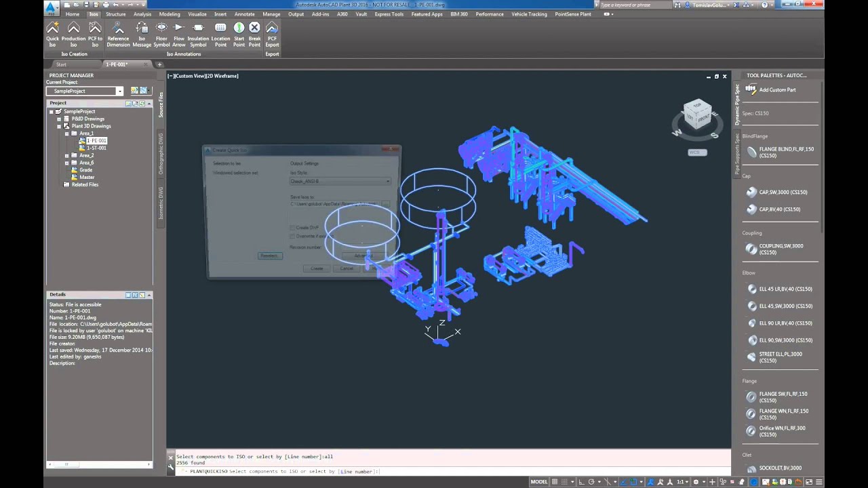Open the Iso Creation panel dropdown
The height and width of the screenshot is (488, 868).
[x=74, y=54]
